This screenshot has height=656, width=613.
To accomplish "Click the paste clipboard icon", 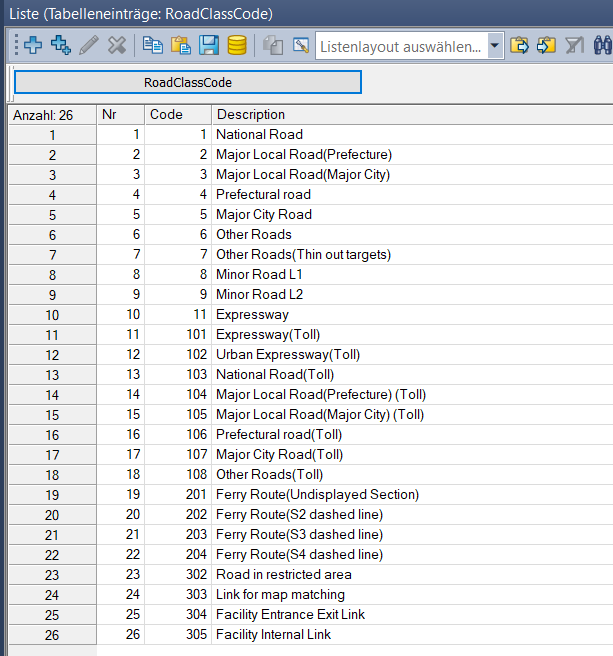I will coord(181,45).
